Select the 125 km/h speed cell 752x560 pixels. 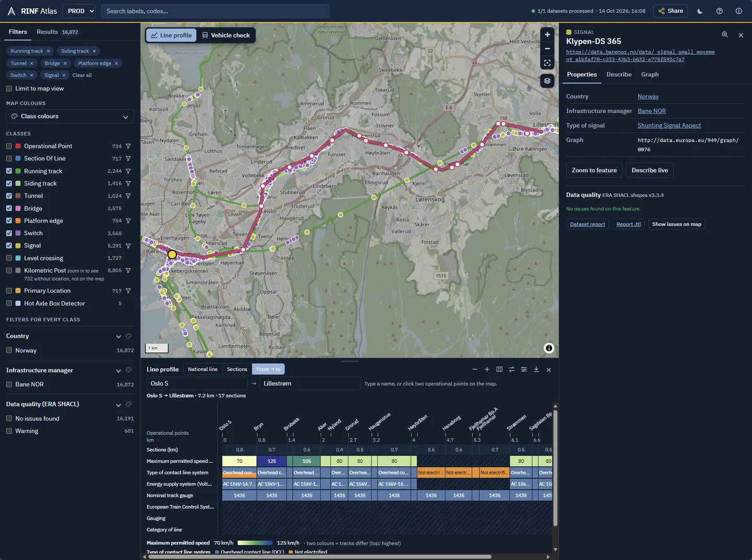click(272, 461)
